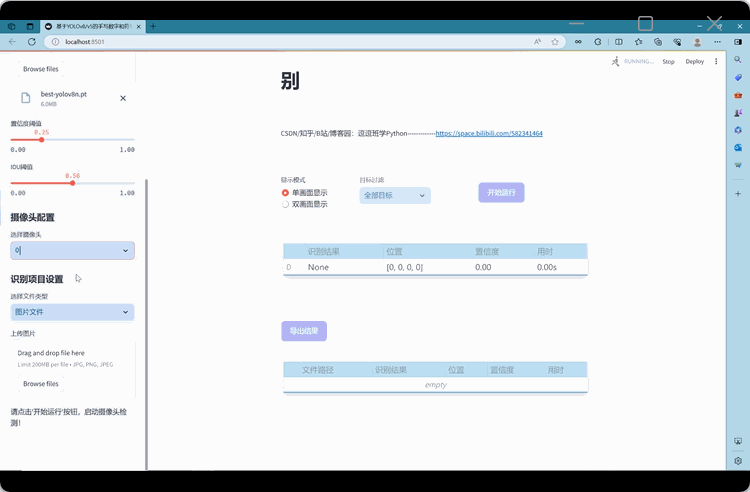Click the 开始运行 button
Viewport: 750px width, 492px height.
pyautogui.click(x=501, y=192)
